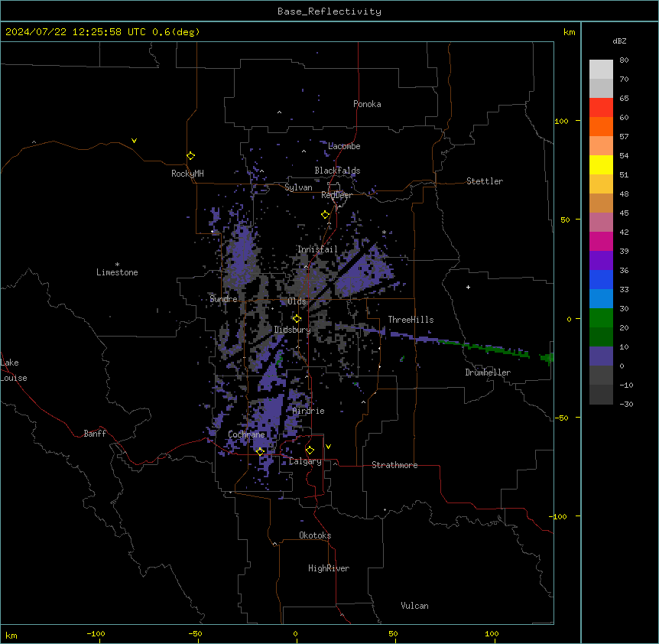This screenshot has width=659, height=644.
Task: Click the 80 value on dBZ legend
Action: (624, 60)
